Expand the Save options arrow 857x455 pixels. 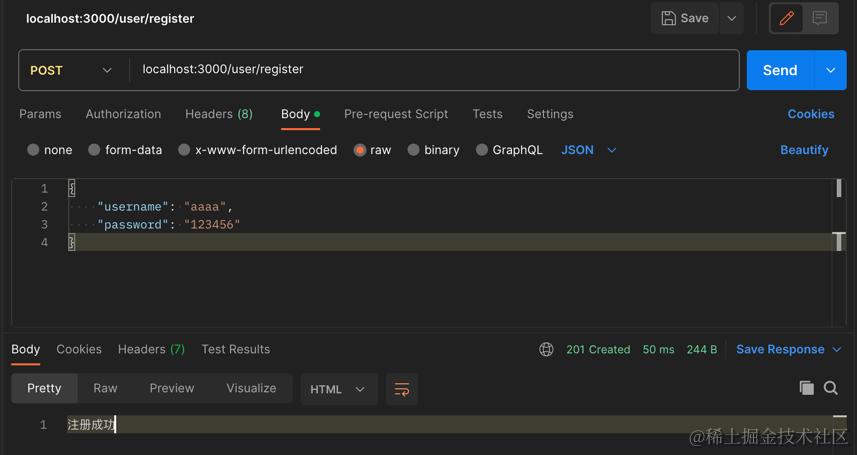point(733,18)
